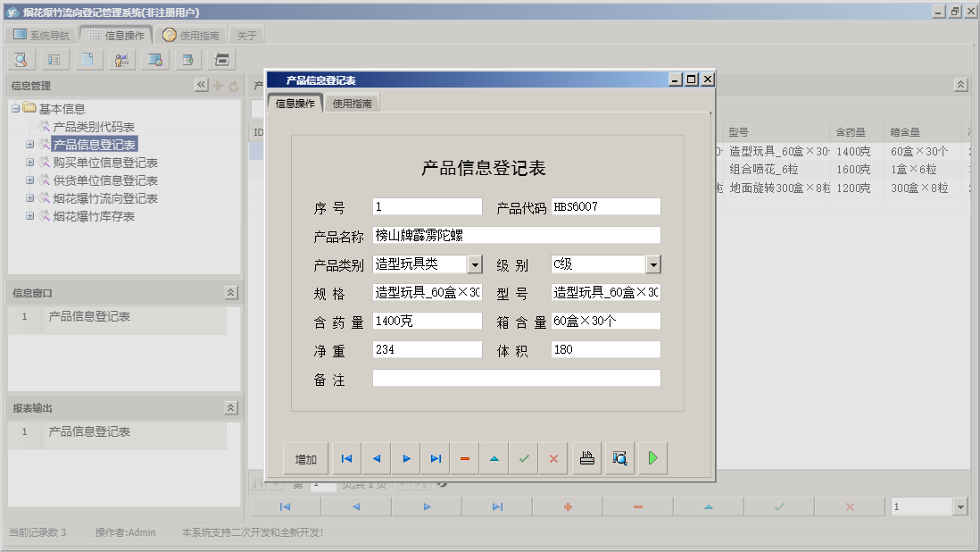The height and width of the screenshot is (552, 980).
Task: Cancel edits with the red X icon
Action: point(553,457)
